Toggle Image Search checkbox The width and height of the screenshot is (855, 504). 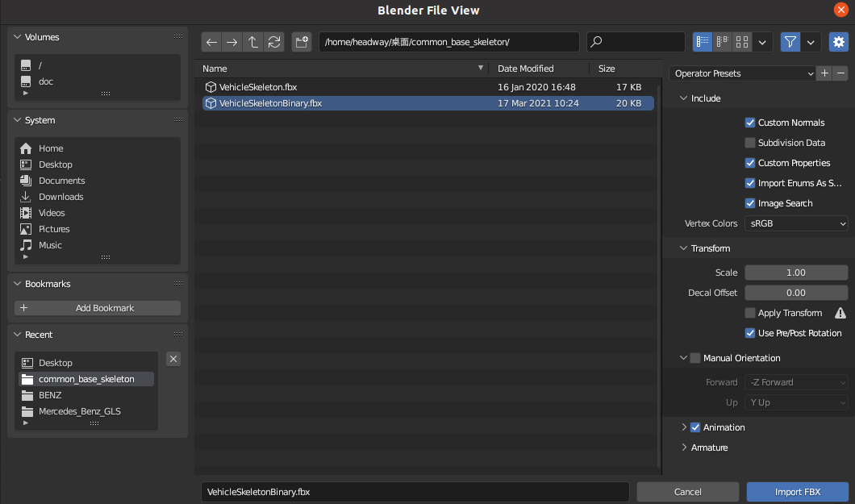(x=750, y=203)
